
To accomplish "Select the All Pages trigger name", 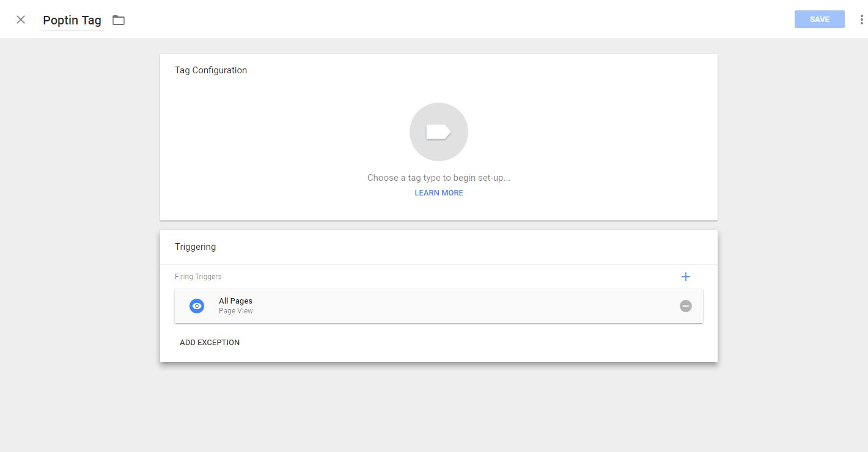I will coord(235,301).
